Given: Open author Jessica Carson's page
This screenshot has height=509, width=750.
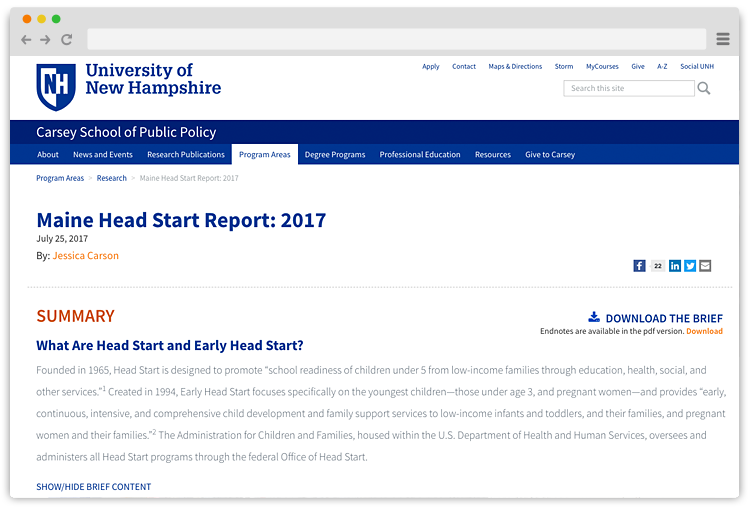Looking at the screenshot, I should coord(86,255).
